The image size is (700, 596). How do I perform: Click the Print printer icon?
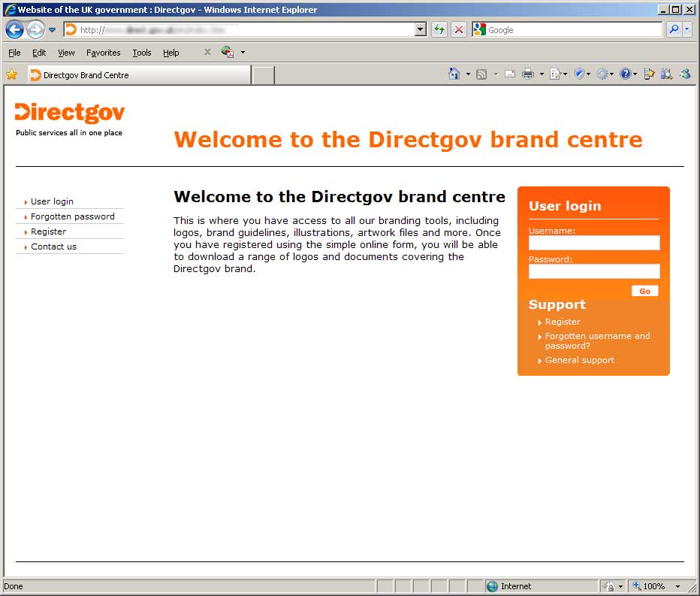pyautogui.click(x=528, y=74)
